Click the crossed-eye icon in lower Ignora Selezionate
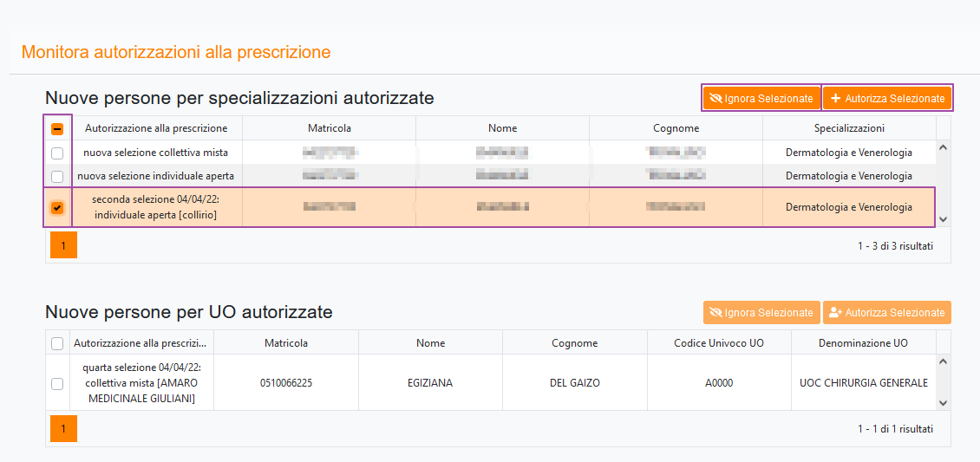Viewport: 980px width, 462px height. 715,313
